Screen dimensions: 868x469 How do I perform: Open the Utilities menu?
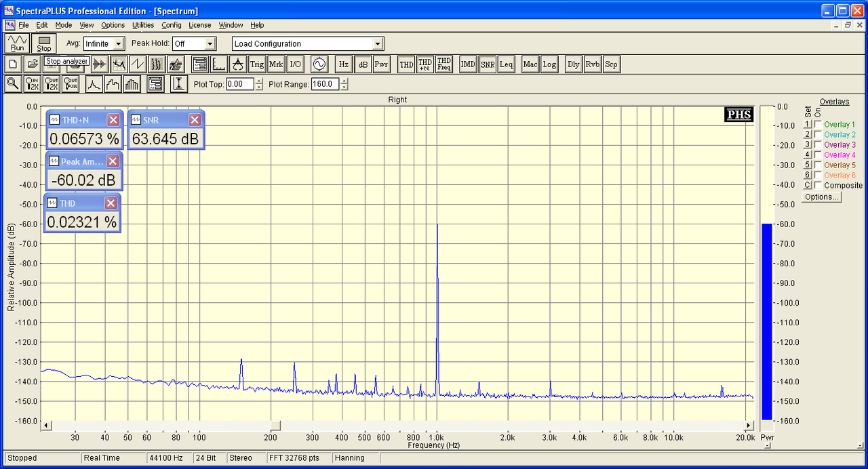pos(143,25)
